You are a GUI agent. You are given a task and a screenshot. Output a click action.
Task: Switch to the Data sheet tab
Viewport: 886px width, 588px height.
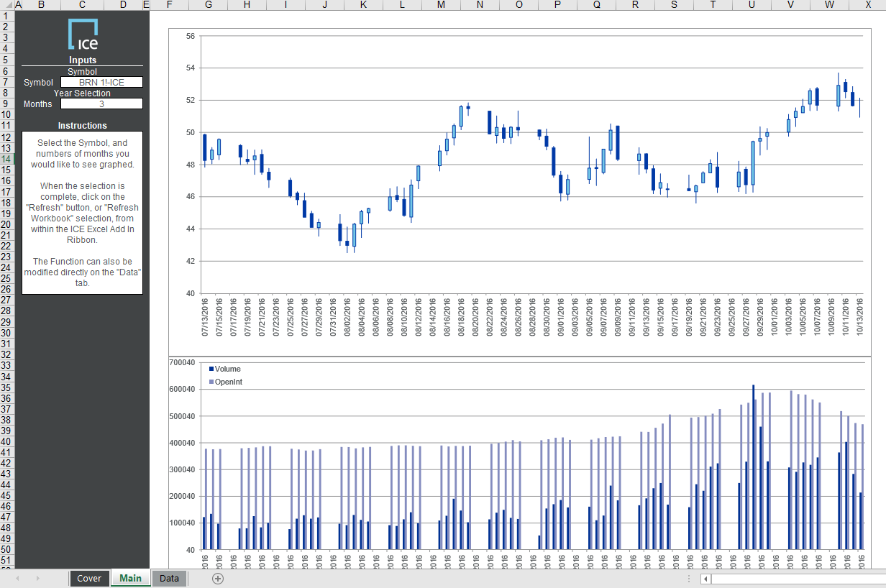click(169, 578)
